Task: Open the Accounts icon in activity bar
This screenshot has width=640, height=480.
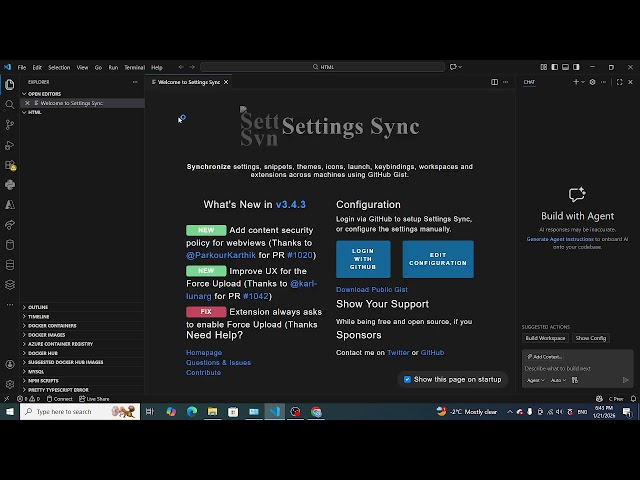Action: pos(10,364)
